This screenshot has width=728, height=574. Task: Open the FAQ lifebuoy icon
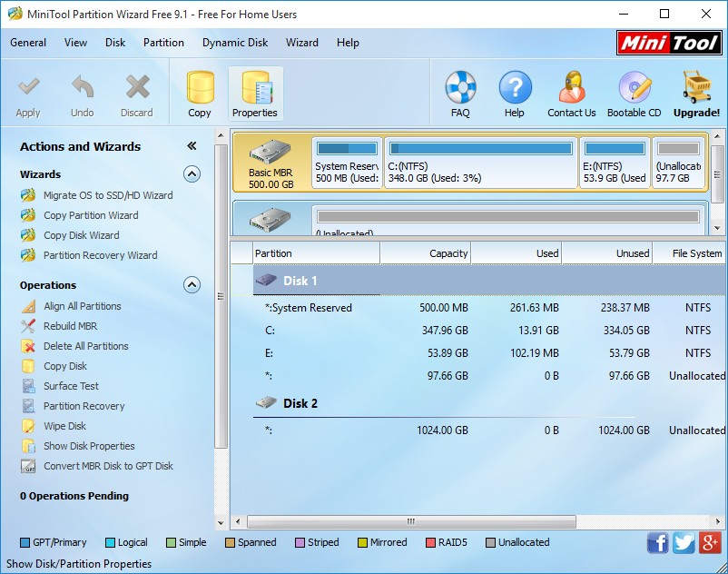point(460,87)
